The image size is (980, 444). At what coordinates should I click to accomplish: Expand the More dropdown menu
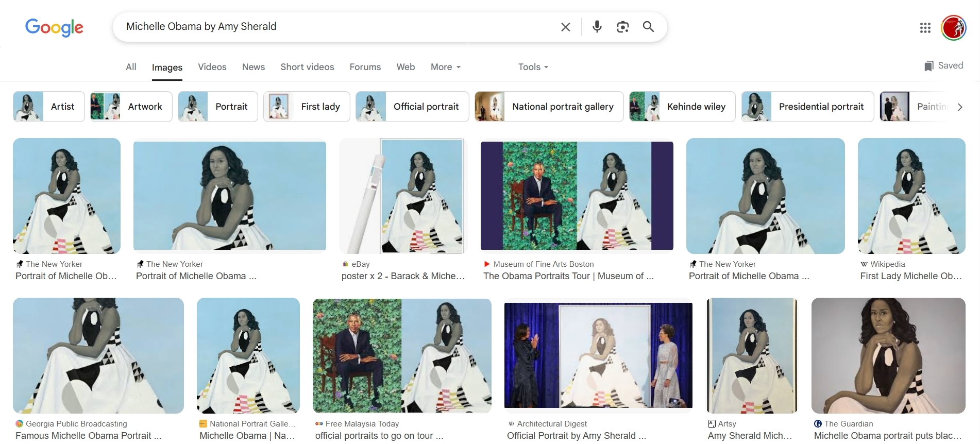click(x=446, y=67)
